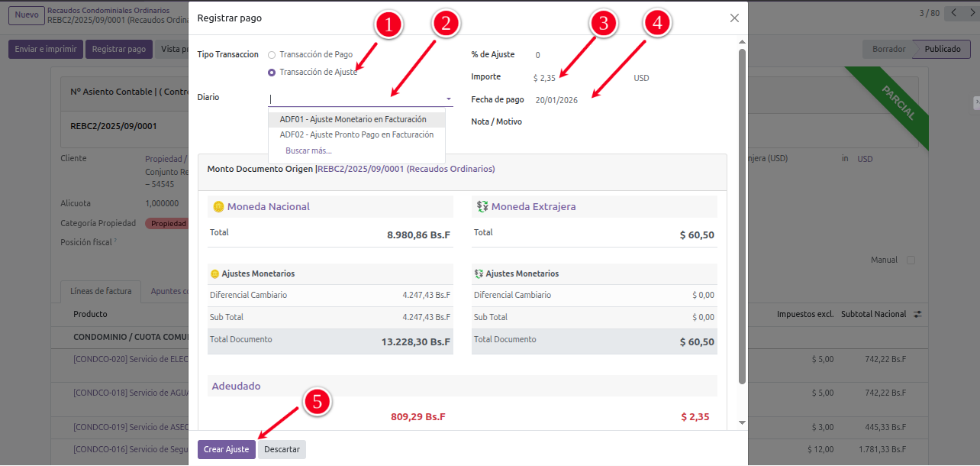Switch to the Líneas de factura tab
Viewport: 980px width, 466px height.
(101, 291)
